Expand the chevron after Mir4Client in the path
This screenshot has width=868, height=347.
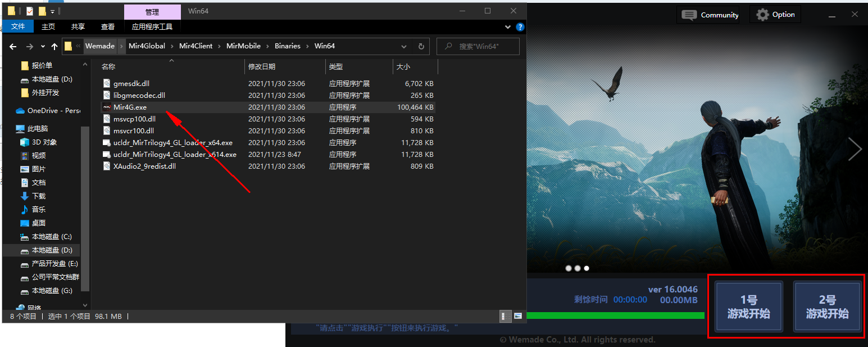tap(220, 46)
